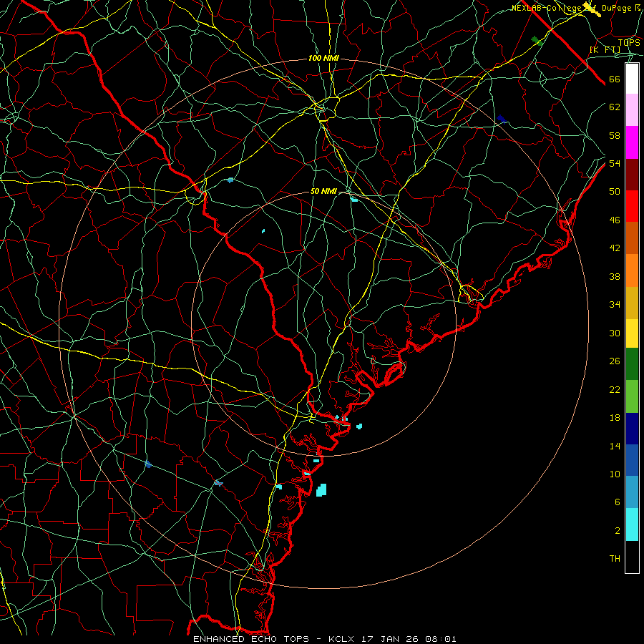Click the white swatch in the tops scale
644x644 pixels.
(632, 79)
